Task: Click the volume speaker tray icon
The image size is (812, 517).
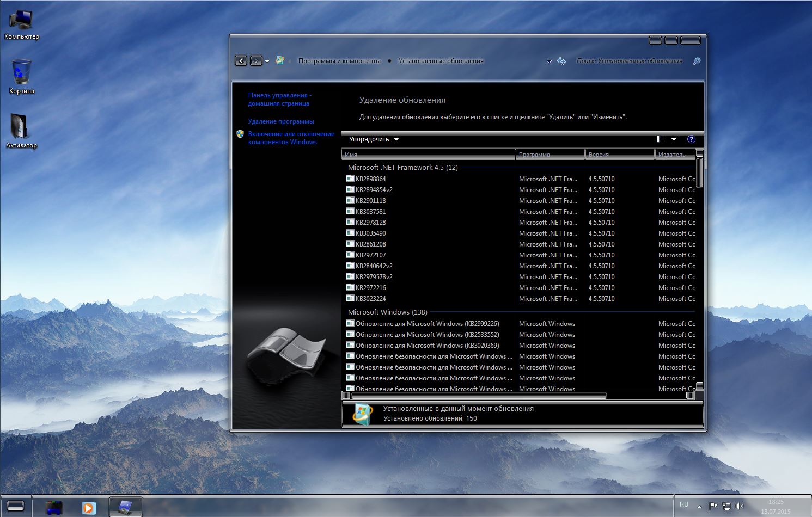Action: click(739, 506)
